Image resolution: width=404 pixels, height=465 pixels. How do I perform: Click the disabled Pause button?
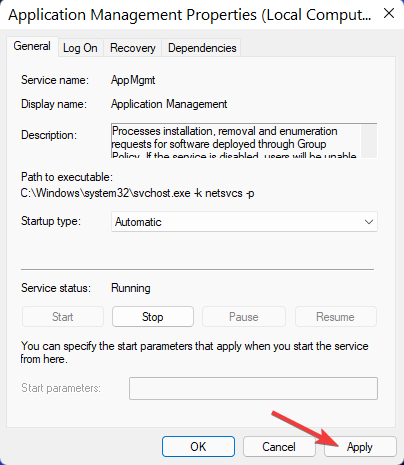(x=244, y=317)
